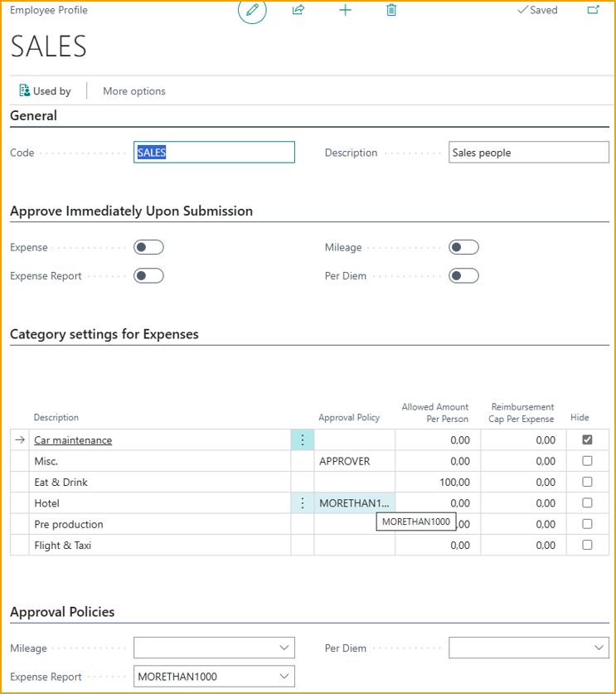Click the Car maintenance description link
Image resolution: width=616 pixels, height=694 pixels.
pos(73,440)
